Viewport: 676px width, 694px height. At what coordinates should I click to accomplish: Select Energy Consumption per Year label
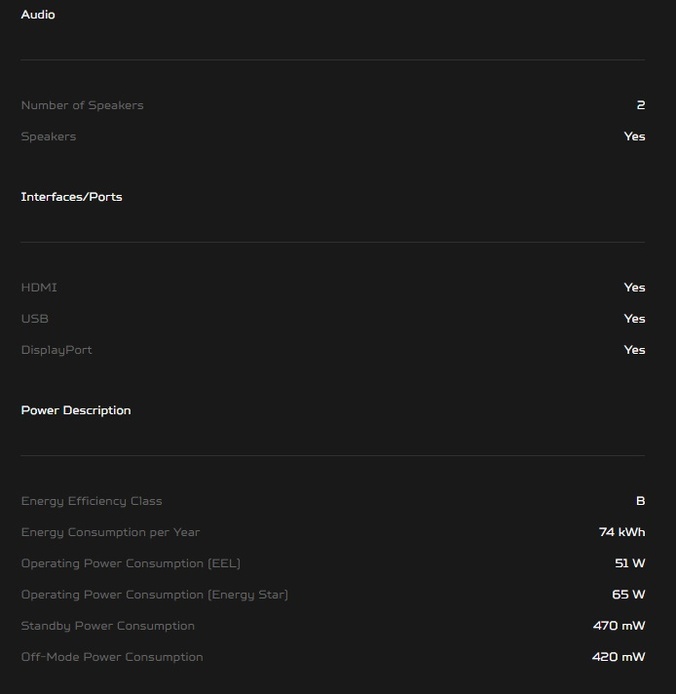pyautogui.click(x=111, y=532)
